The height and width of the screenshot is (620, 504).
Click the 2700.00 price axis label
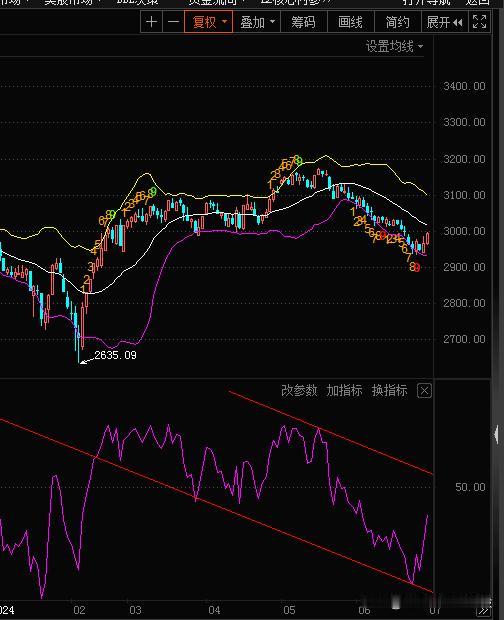coord(464,339)
